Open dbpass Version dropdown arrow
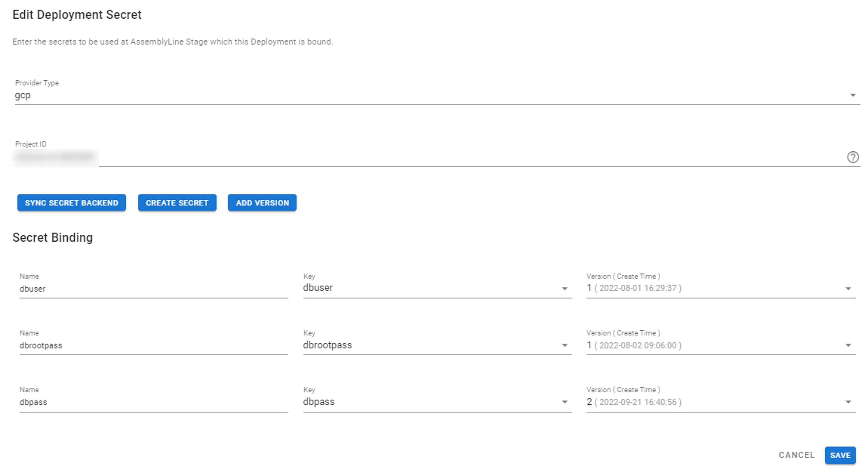 (x=848, y=402)
